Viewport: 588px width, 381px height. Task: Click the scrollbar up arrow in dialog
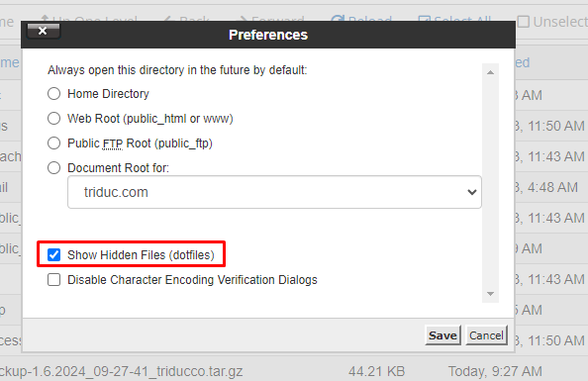[x=490, y=72]
